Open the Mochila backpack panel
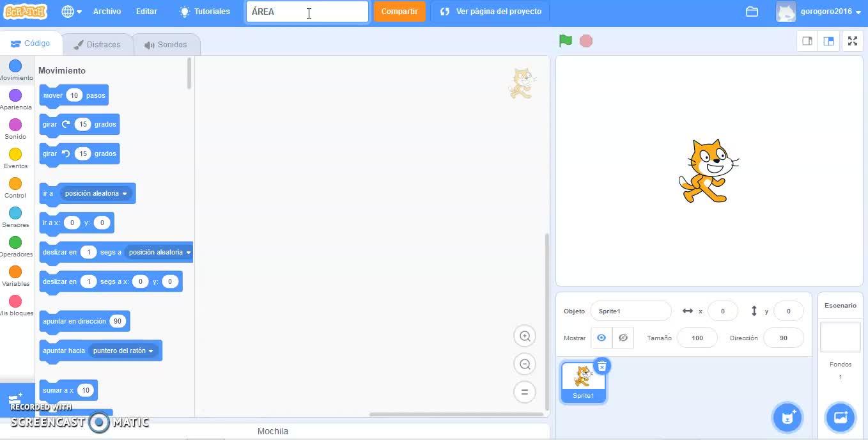The width and height of the screenshot is (868, 440). (x=273, y=431)
